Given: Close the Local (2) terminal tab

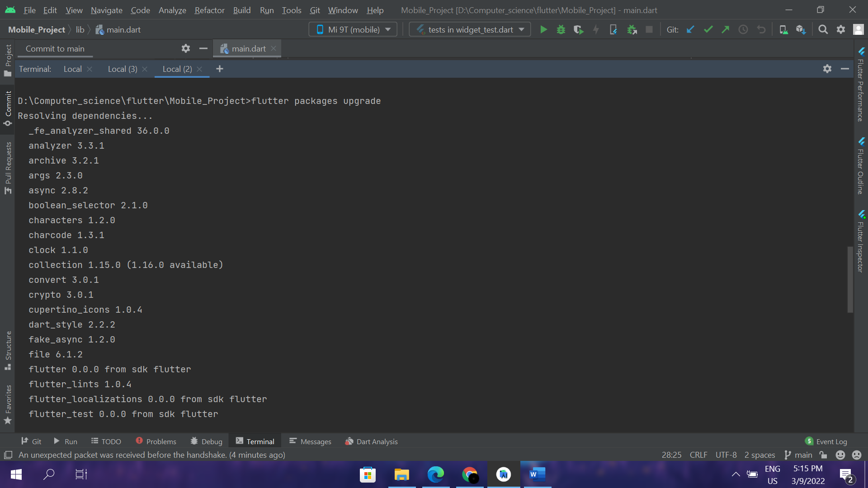Looking at the screenshot, I should tap(199, 69).
